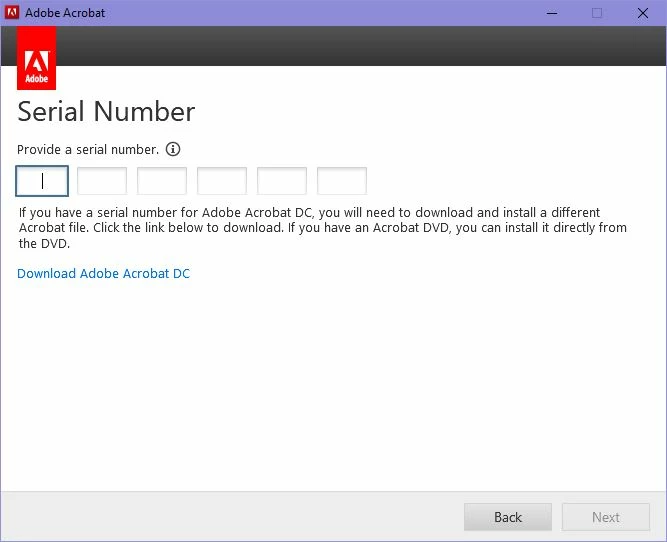Select the fifth serial number field
Viewport: 667px width, 542px height.
[x=282, y=181]
